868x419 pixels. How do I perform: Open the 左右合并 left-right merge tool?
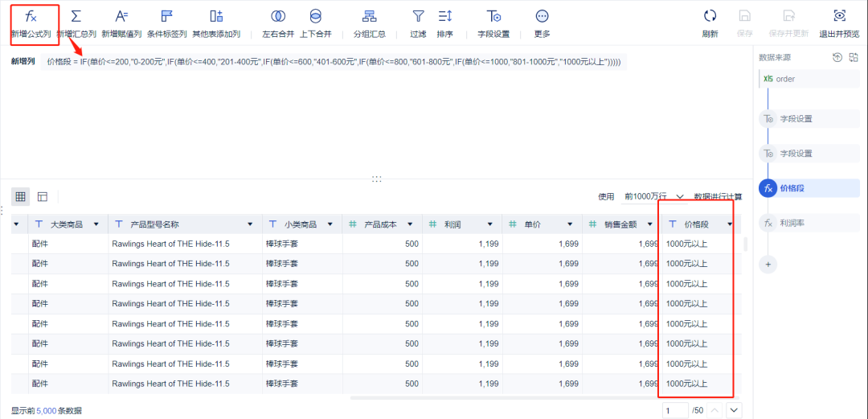pyautogui.click(x=278, y=25)
